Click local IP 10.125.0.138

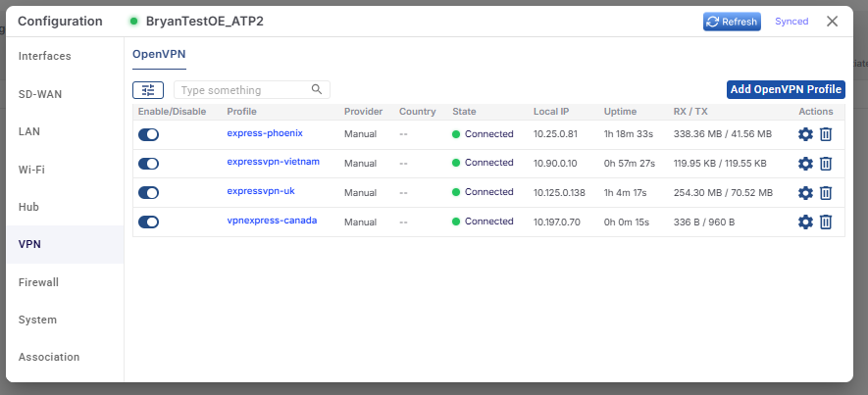[559, 192]
